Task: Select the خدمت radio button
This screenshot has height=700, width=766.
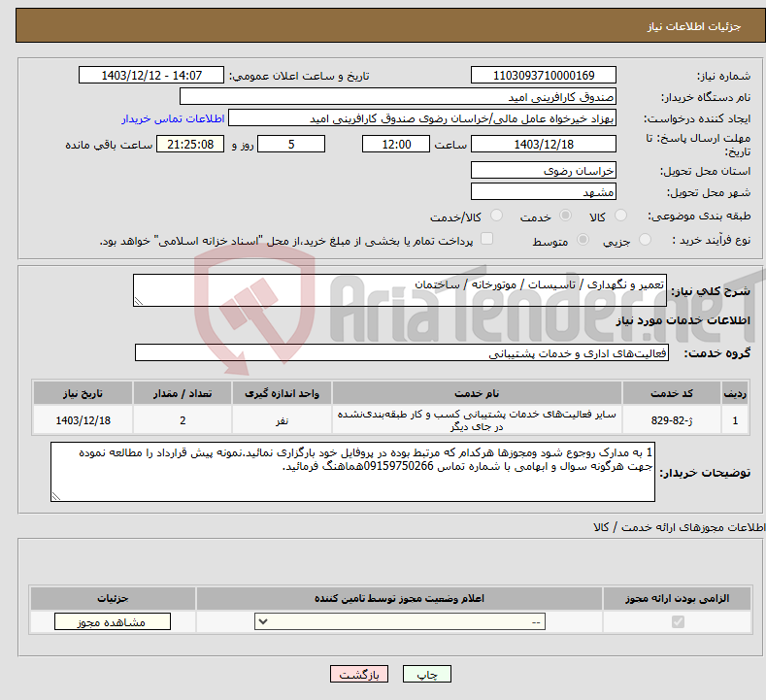Action: [x=565, y=216]
